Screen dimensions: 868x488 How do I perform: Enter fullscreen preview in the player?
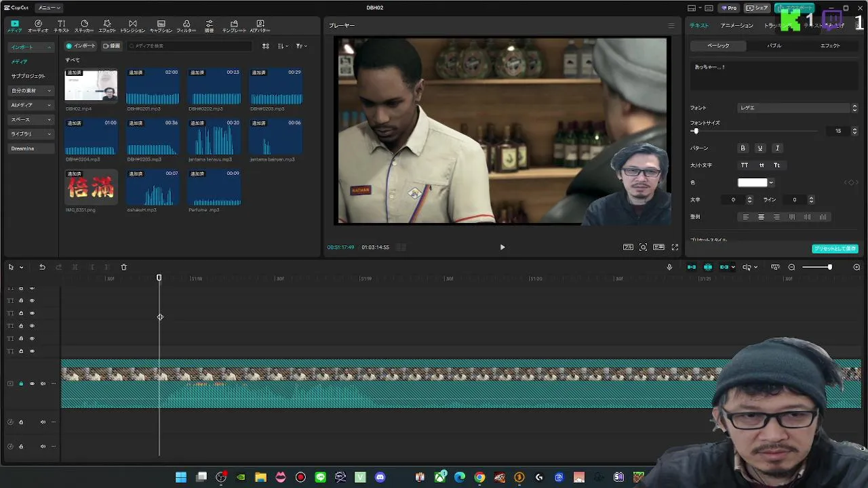click(x=675, y=247)
